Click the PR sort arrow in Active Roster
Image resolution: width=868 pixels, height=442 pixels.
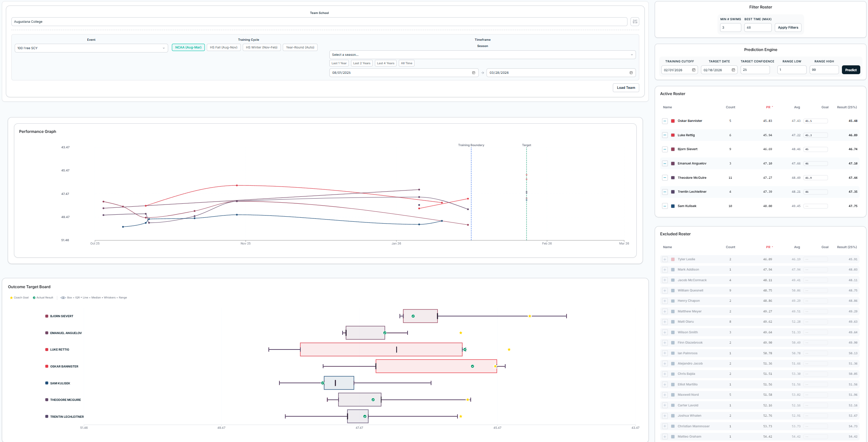pyautogui.click(x=773, y=106)
